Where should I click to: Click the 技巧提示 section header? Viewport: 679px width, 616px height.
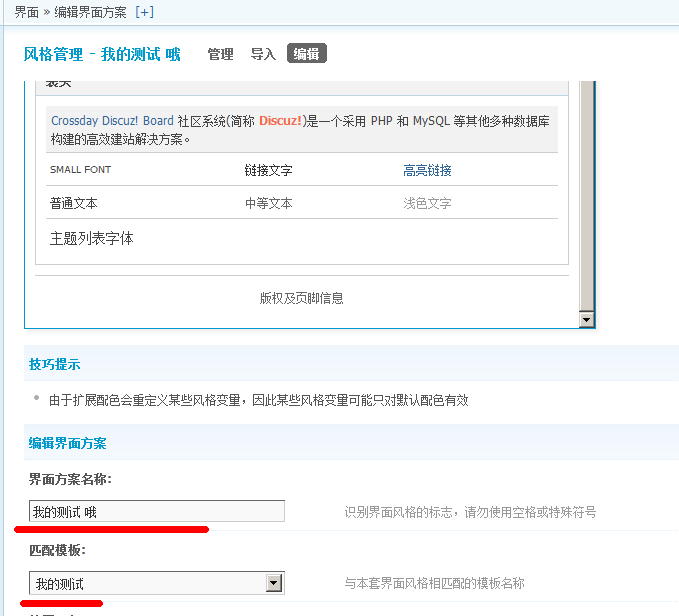55,364
